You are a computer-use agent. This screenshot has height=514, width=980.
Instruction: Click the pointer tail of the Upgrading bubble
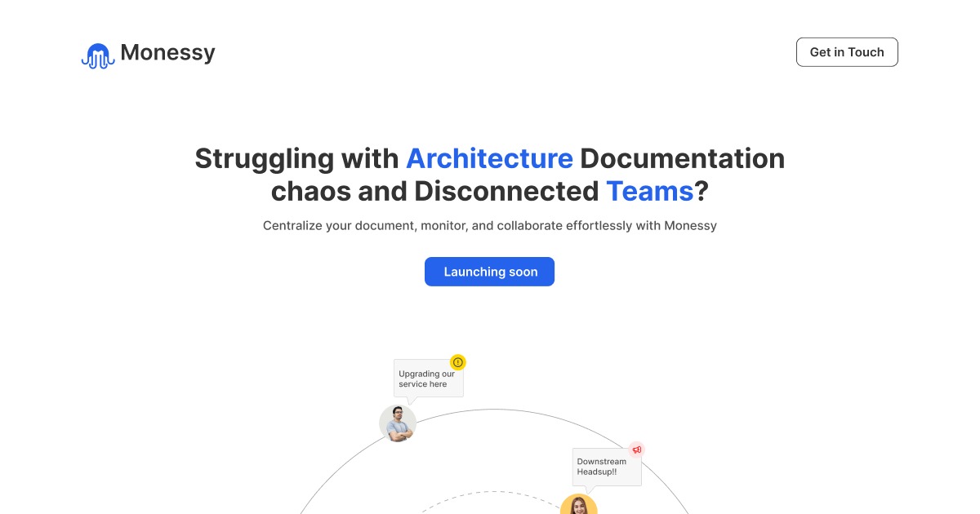tap(412, 401)
